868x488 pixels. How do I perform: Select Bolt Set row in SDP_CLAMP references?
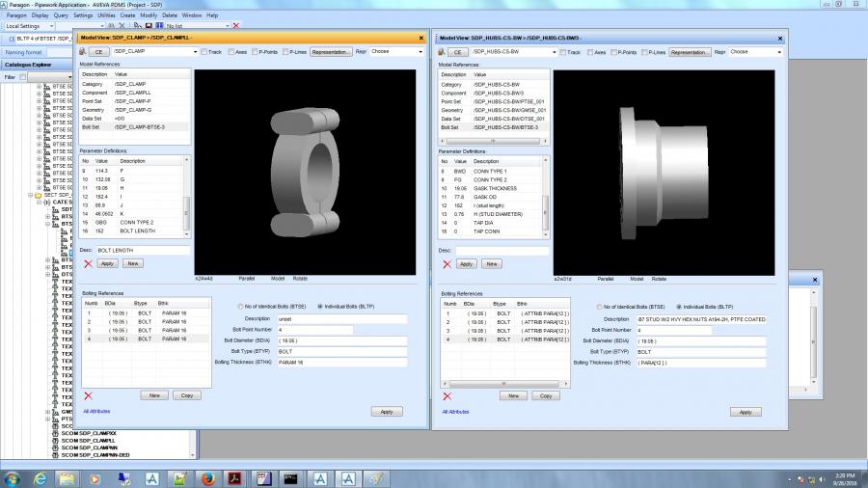(135, 126)
